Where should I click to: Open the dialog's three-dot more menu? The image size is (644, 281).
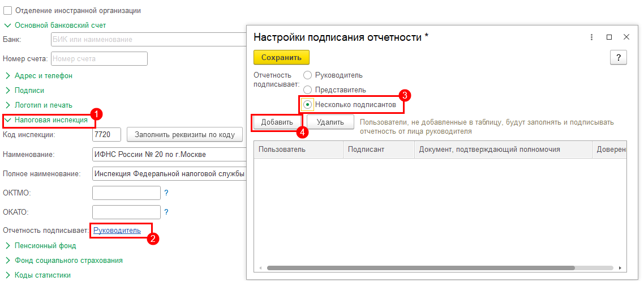tap(592, 37)
